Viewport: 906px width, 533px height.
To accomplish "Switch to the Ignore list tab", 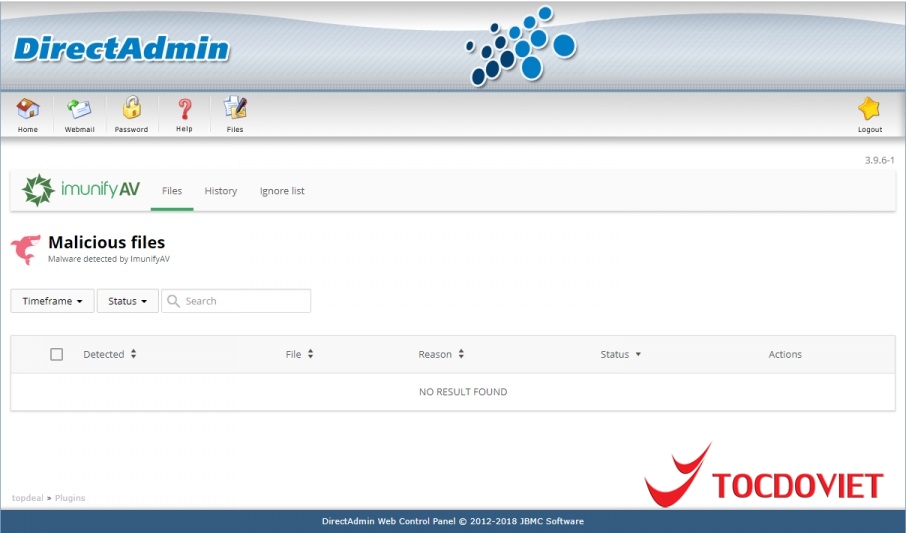I will coord(282,191).
